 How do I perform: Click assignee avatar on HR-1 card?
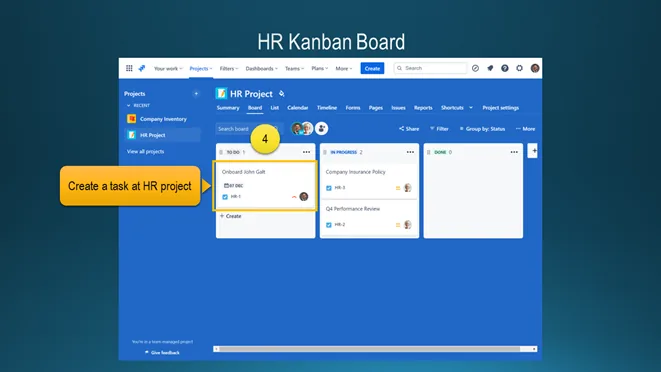click(x=304, y=197)
